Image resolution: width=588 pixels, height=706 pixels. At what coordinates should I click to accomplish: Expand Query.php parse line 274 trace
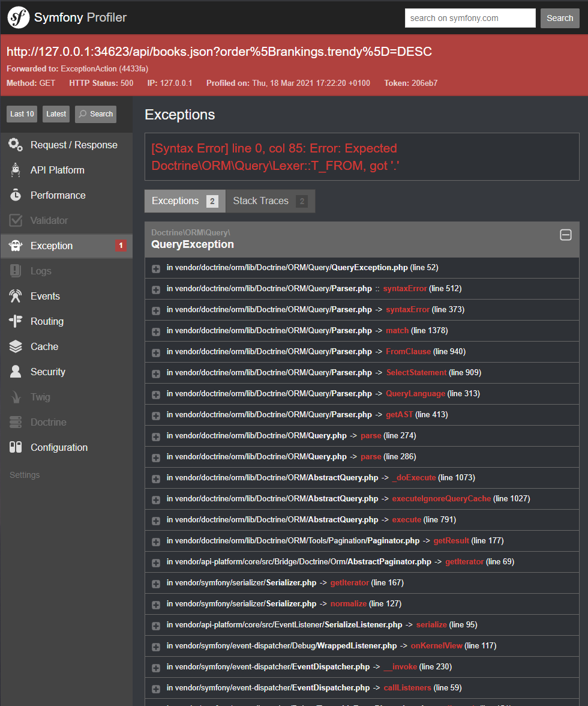(155, 437)
